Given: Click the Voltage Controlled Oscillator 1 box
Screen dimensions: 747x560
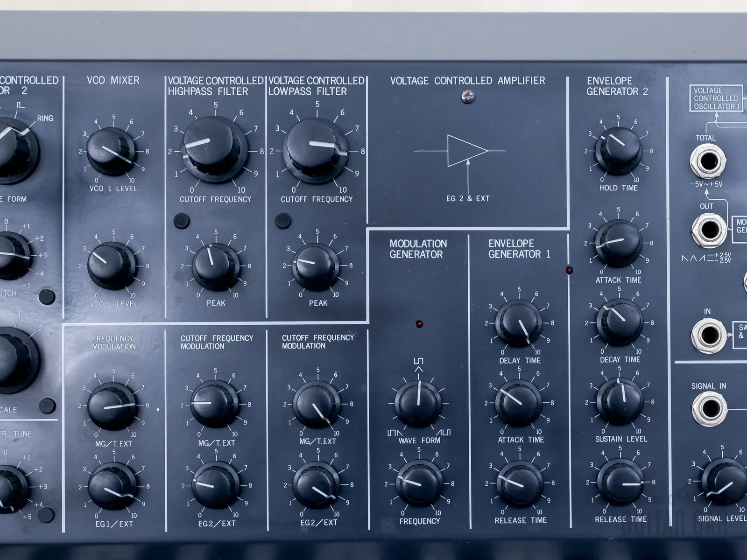Looking at the screenshot, I should (717, 98).
